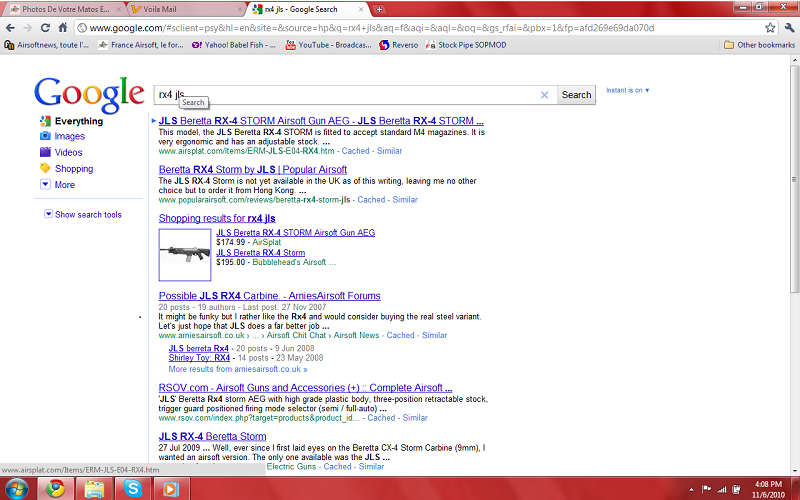Click the network signal tray icon
The image size is (800, 500).
click(721, 489)
